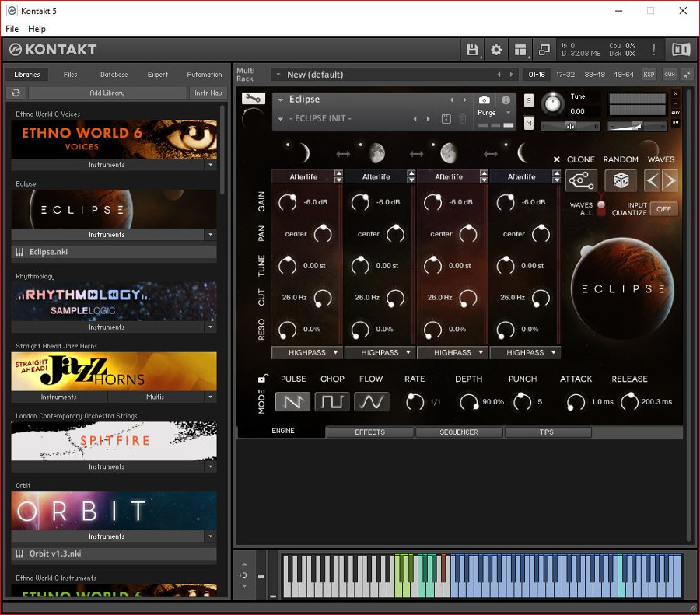Select rack page 17-32

pyautogui.click(x=565, y=75)
